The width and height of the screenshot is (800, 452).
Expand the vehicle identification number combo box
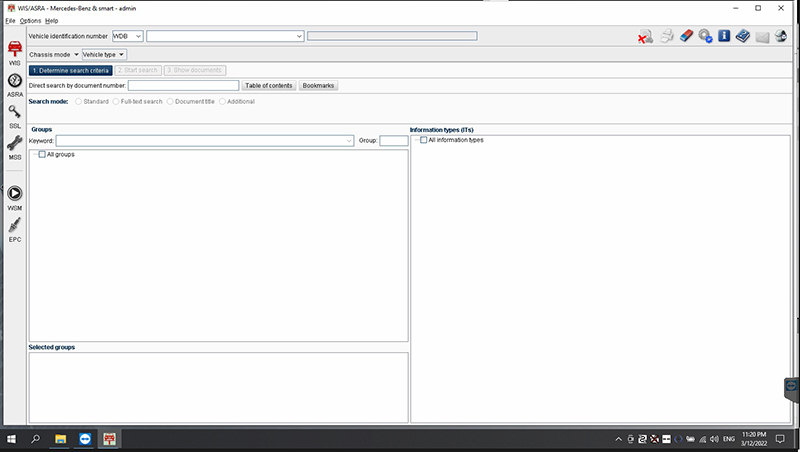pyautogui.click(x=299, y=36)
